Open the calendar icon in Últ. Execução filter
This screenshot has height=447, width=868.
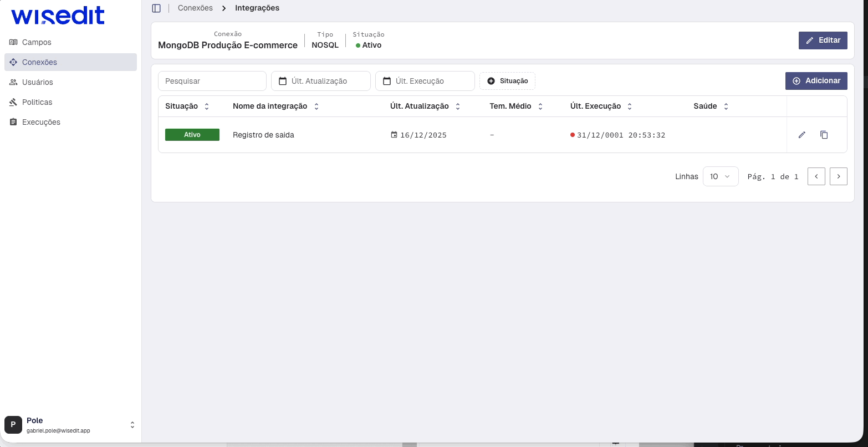(x=386, y=81)
